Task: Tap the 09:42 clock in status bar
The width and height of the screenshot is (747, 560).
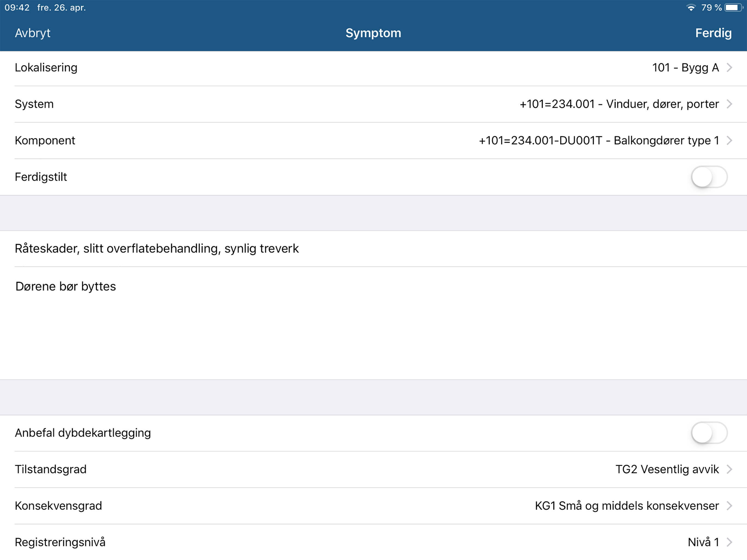Action: pos(17,8)
